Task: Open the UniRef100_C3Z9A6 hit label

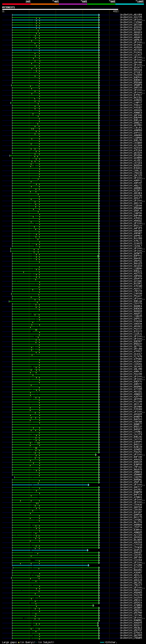Action: [131, 22]
